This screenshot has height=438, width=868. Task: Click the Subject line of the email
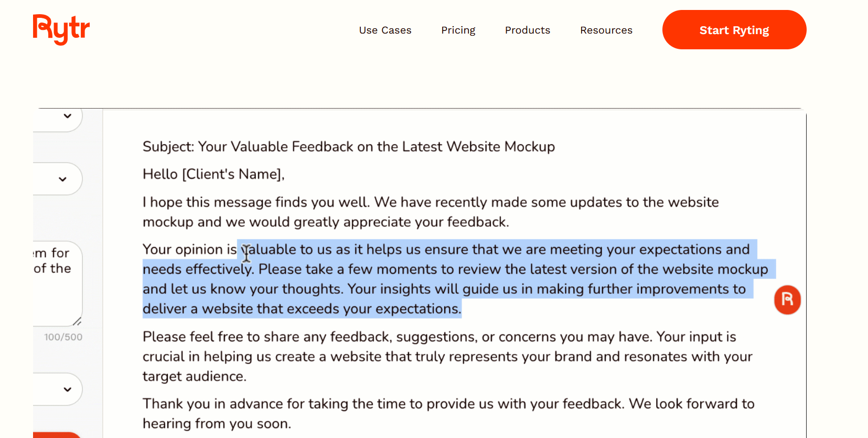click(348, 147)
